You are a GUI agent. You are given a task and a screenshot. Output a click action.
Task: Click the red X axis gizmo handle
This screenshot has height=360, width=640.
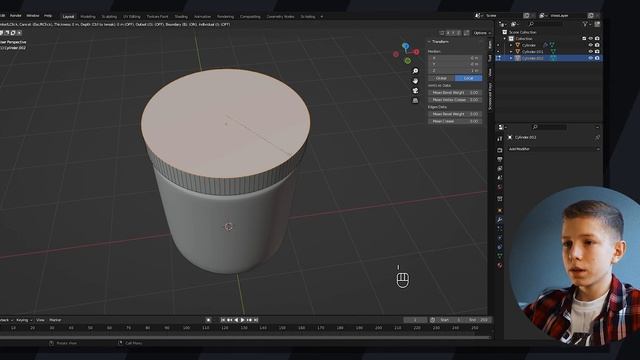pos(416,52)
